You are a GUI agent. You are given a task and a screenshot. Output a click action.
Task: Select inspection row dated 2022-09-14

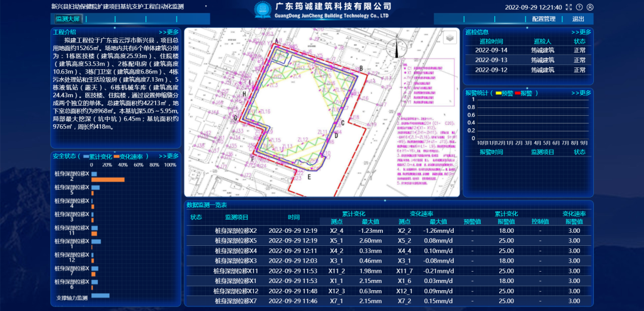pos(528,51)
